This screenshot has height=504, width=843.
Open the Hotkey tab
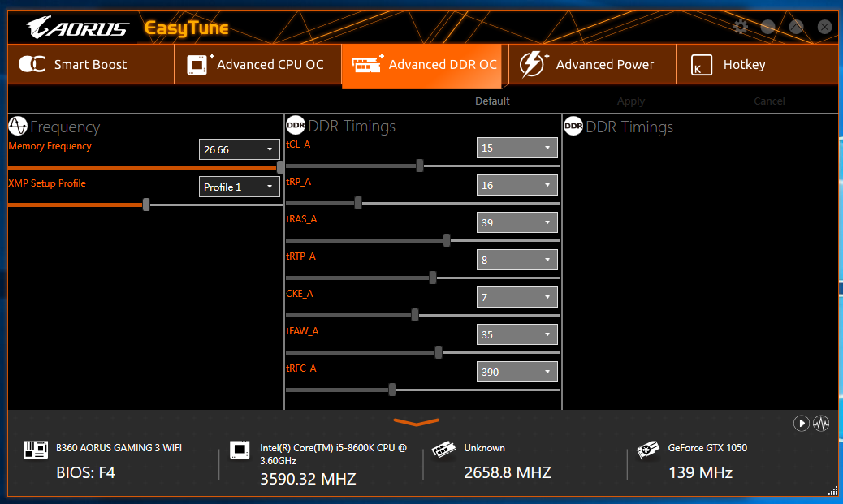click(x=757, y=64)
